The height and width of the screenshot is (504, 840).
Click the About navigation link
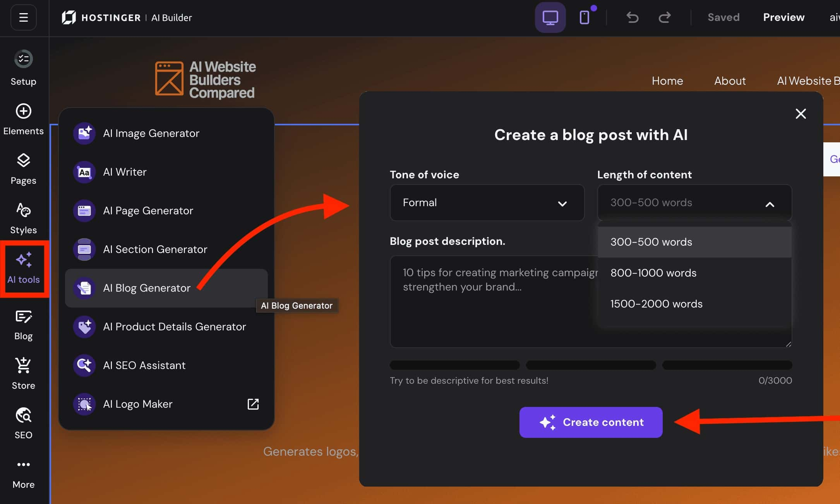pos(730,81)
